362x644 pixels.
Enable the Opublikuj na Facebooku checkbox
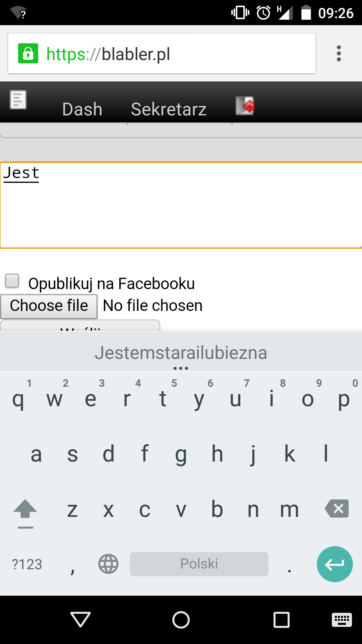point(12,281)
